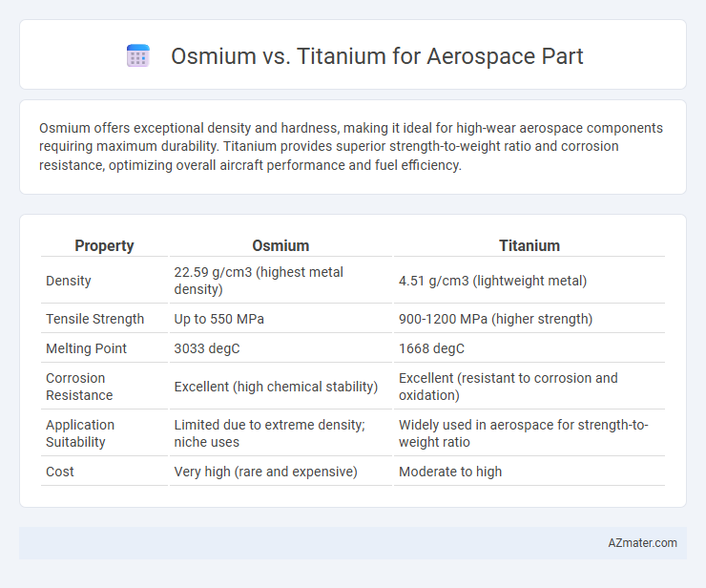Click the title 'Osmium vs. Titanium for Aerospace Part'
Image resolution: width=706 pixels, height=588 pixels.
[x=377, y=56]
